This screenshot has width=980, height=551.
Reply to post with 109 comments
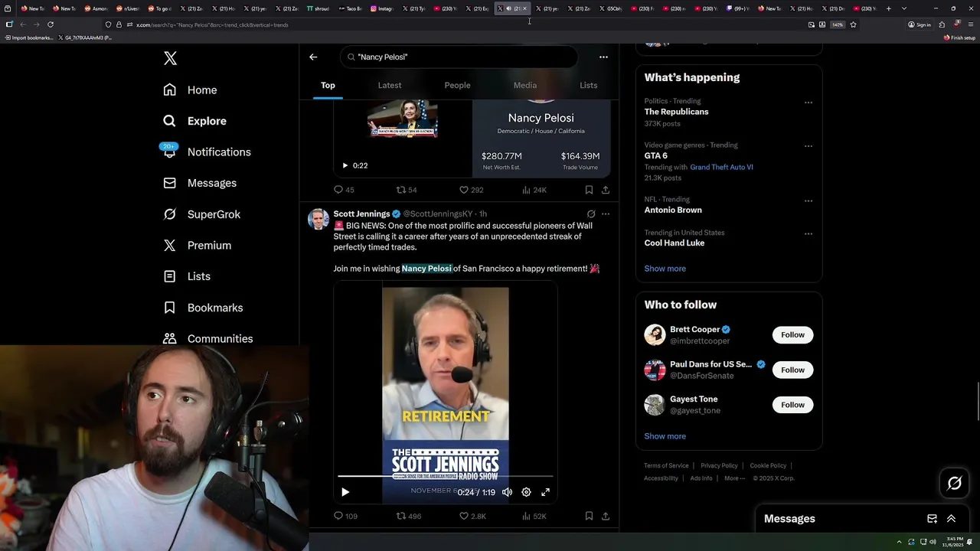coord(345,516)
